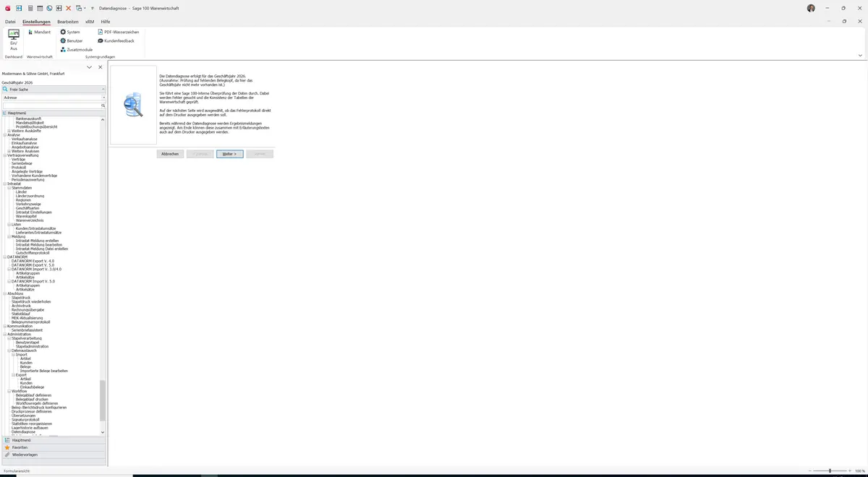Image resolution: width=868 pixels, height=477 pixels.
Task: Open Rechnungsübergabe entry
Action: coord(27,309)
